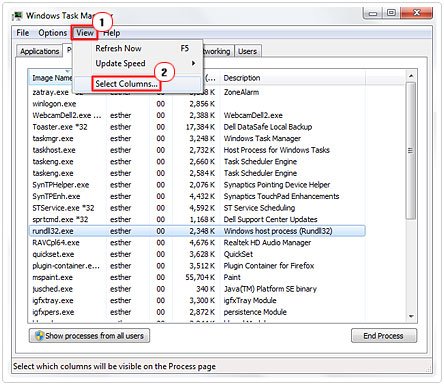Viewport: 444px width, 386px height.
Task: Expand the Update Speed submenu
Action: tap(138, 63)
